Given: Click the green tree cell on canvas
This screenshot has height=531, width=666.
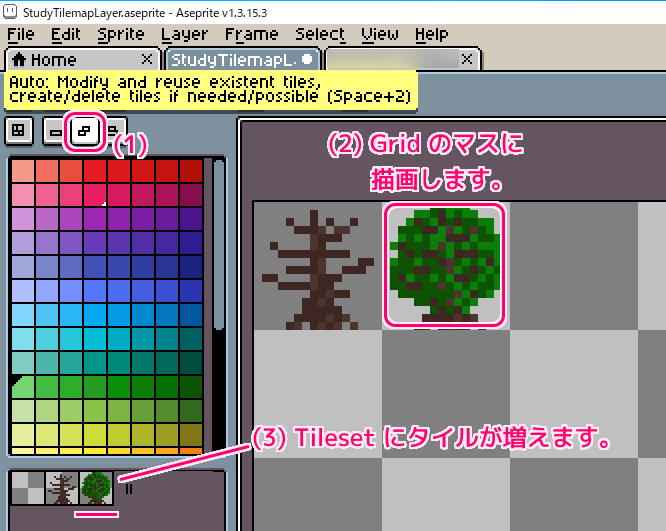Looking at the screenshot, I should coord(445,266).
